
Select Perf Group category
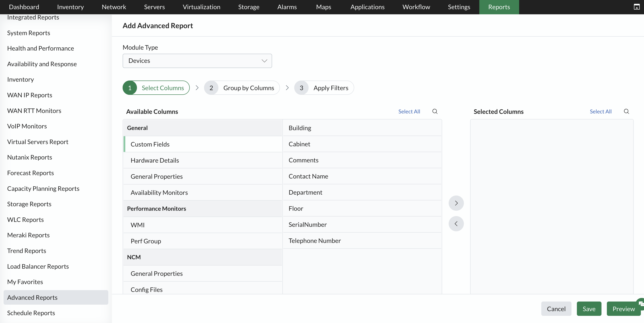(x=203, y=241)
